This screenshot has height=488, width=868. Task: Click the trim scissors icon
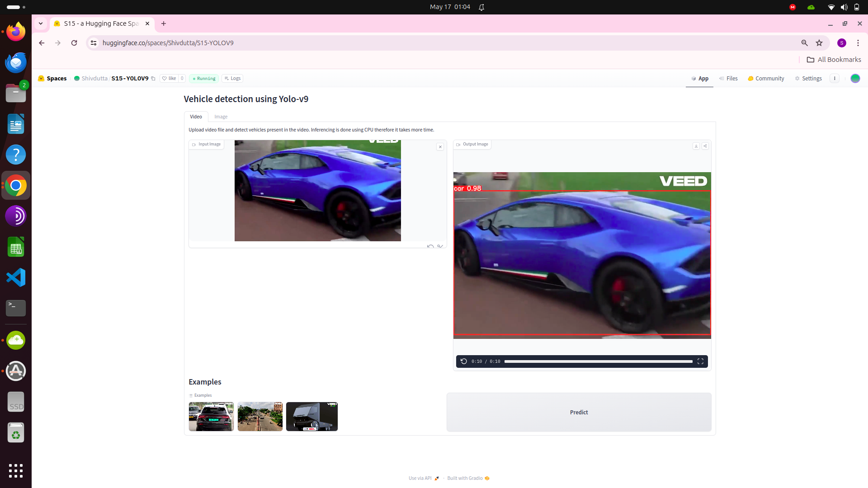coord(440,246)
